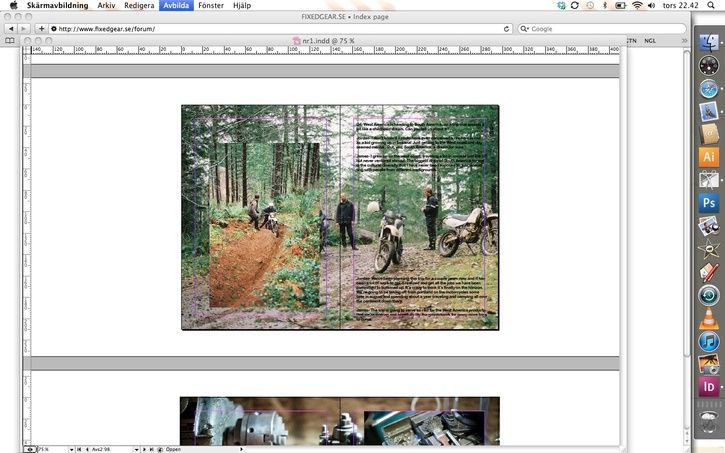Go back in the Safari browser
Viewport: 725px width, 453px height.
(x=10, y=28)
